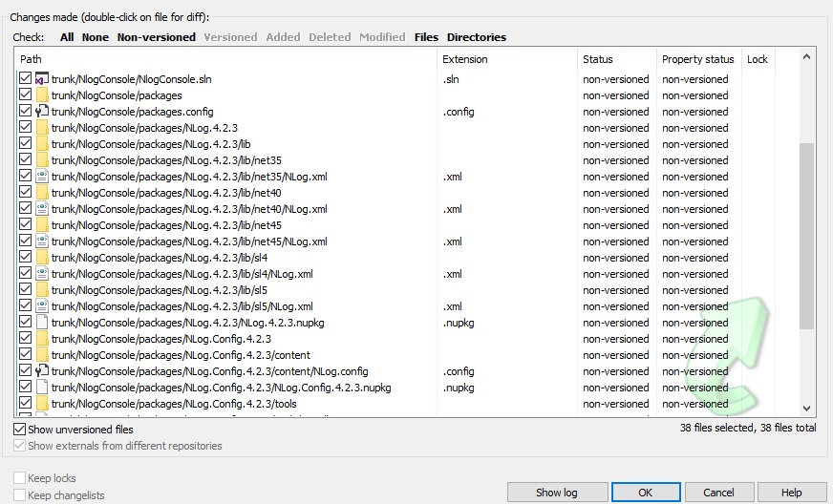
Task: Click the folder icon for NLog.Config.4.2.3/tools
Action: tap(42, 404)
